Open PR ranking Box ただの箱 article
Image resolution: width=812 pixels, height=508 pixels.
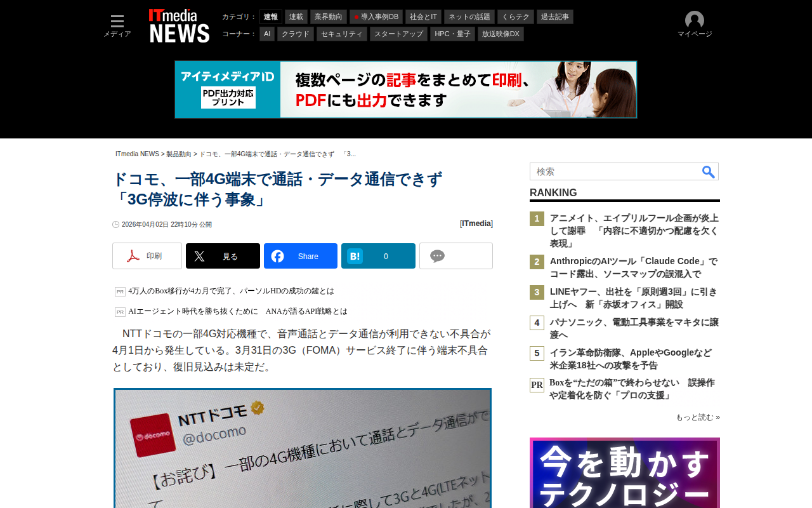coord(632,389)
